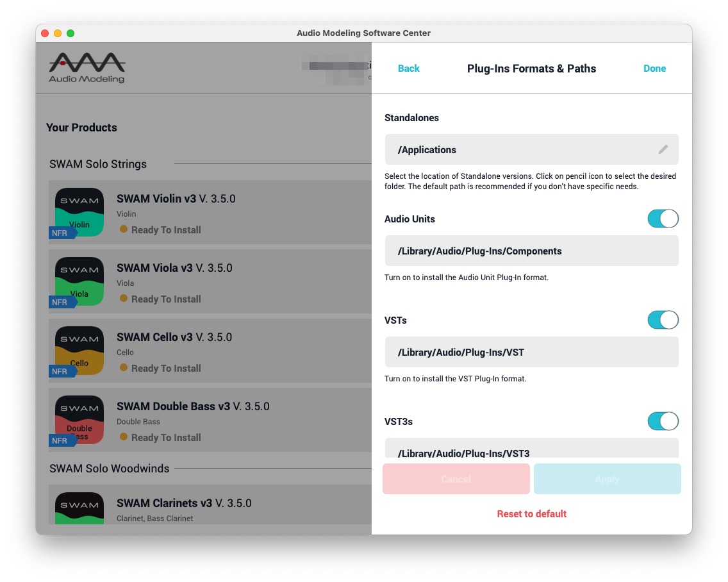Click the Cancel button

coord(456,479)
